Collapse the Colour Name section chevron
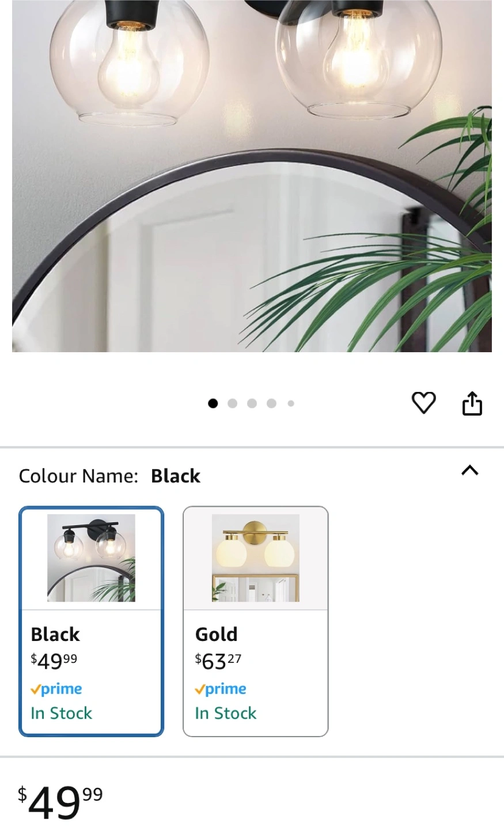 tap(470, 470)
